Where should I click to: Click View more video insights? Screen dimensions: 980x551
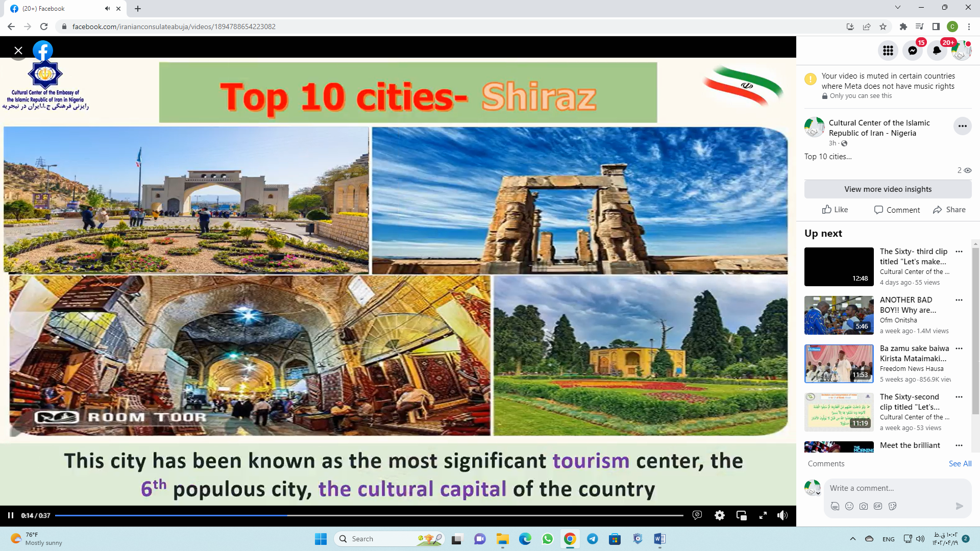pos(888,189)
